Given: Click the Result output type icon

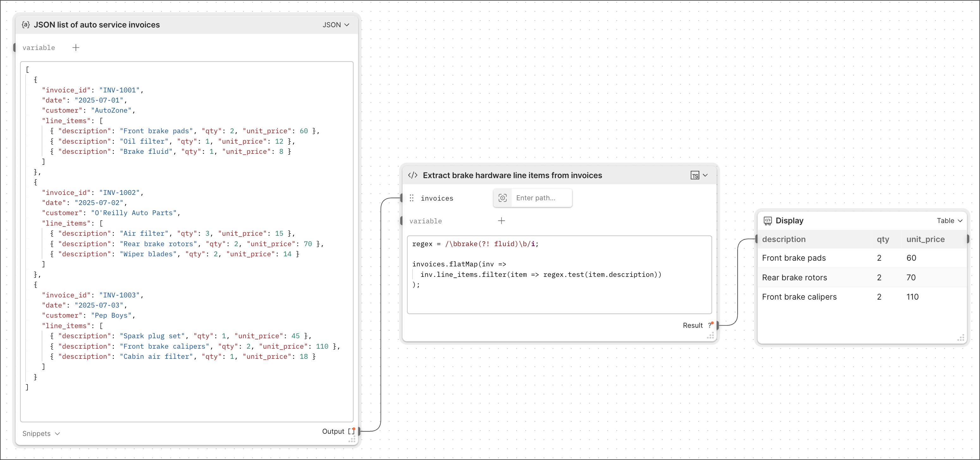Looking at the screenshot, I should click(710, 325).
